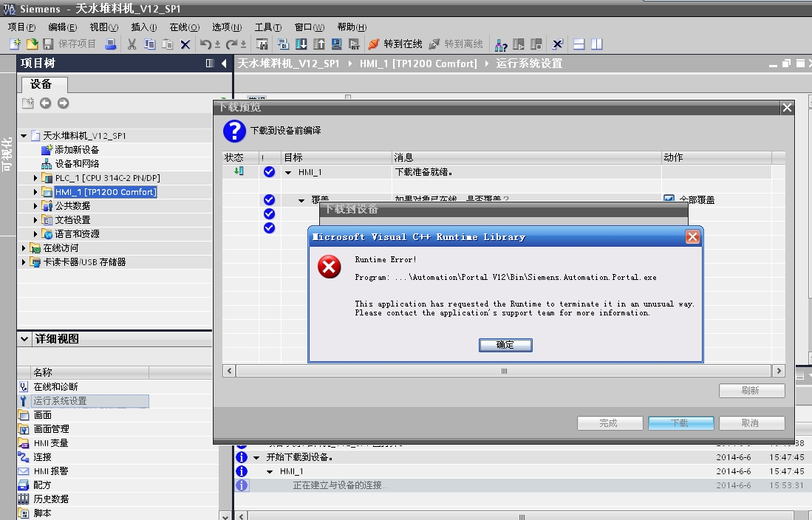Click the start simulation toolbar icon
This screenshot has width=812, height=520.
click(337, 44)
